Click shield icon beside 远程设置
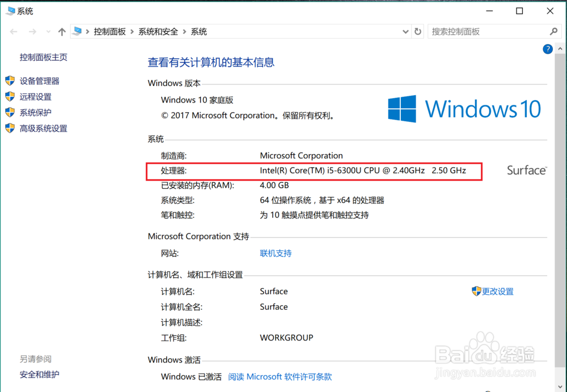The width and height of the screenshot is (567, 392). coord(10,96)
